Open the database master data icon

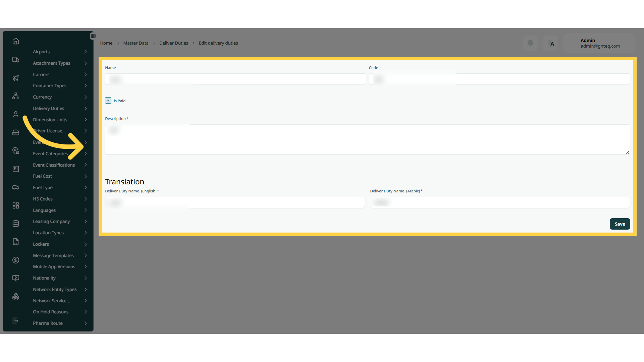pyautogui.click(x=16, y=224)
